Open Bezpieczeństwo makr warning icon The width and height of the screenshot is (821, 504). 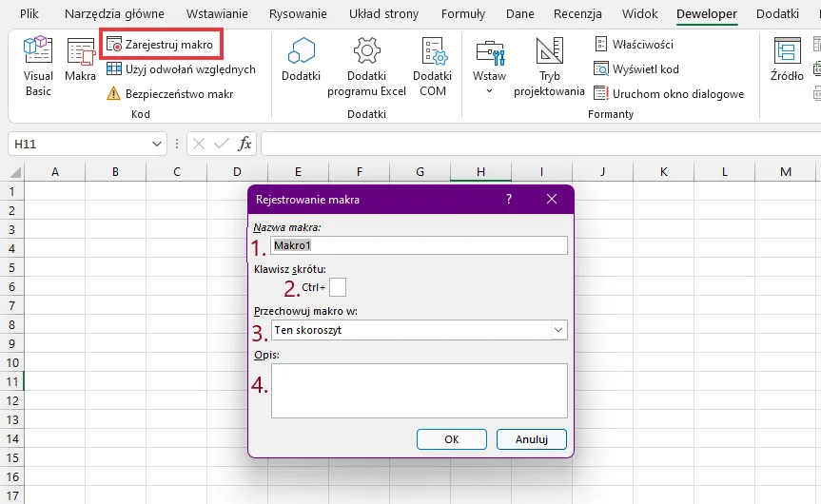[x=114, y=94]
